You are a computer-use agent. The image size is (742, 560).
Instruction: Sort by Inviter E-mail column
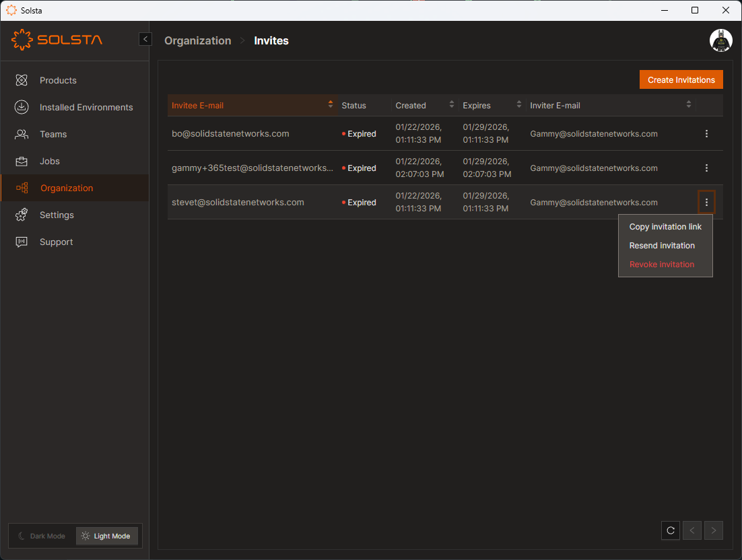(611, 106)
